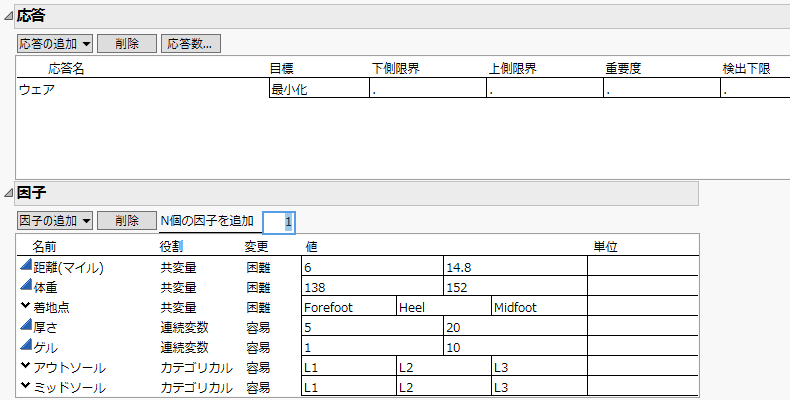The width and height of the screenshot is (790, 400).
Task: Click the continuous icon beside 厚さ
Action: (x=26, y=325)
